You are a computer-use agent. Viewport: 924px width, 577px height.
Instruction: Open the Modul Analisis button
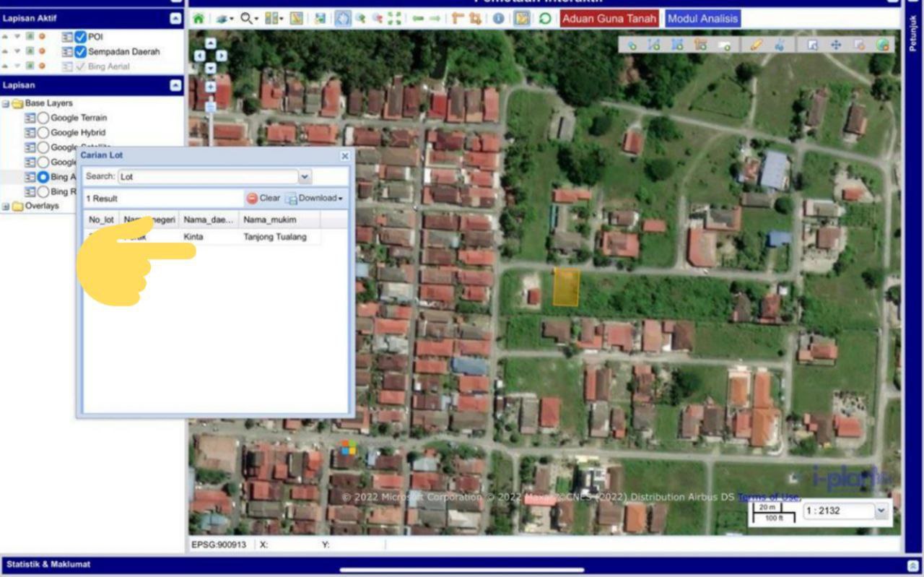point(702,19)
